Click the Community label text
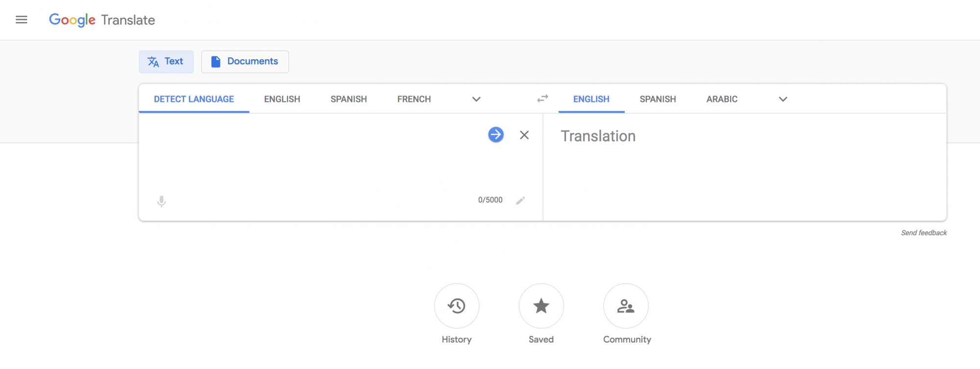Viewport: 980px width, 369px height. click(x=627, y=340)
